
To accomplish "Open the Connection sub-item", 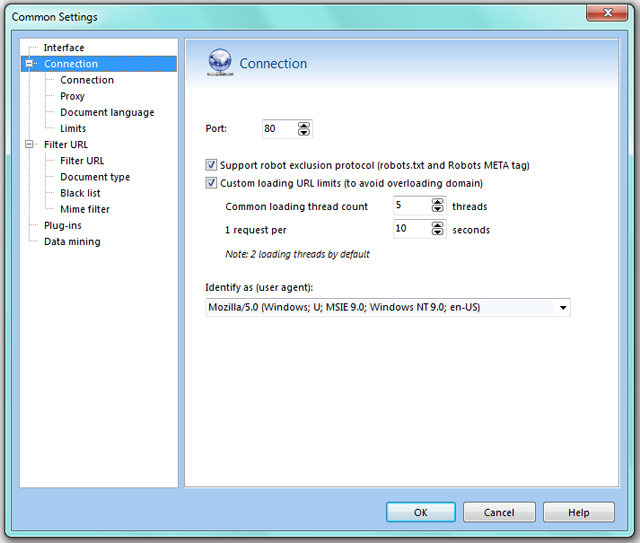I will point(87,80).
